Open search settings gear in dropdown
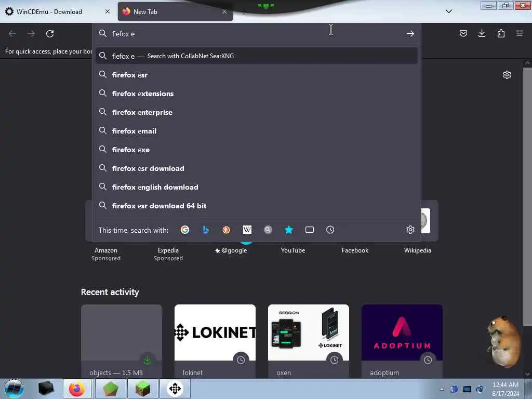This screenshot has height=399, width=532. (x=410, y=230)
